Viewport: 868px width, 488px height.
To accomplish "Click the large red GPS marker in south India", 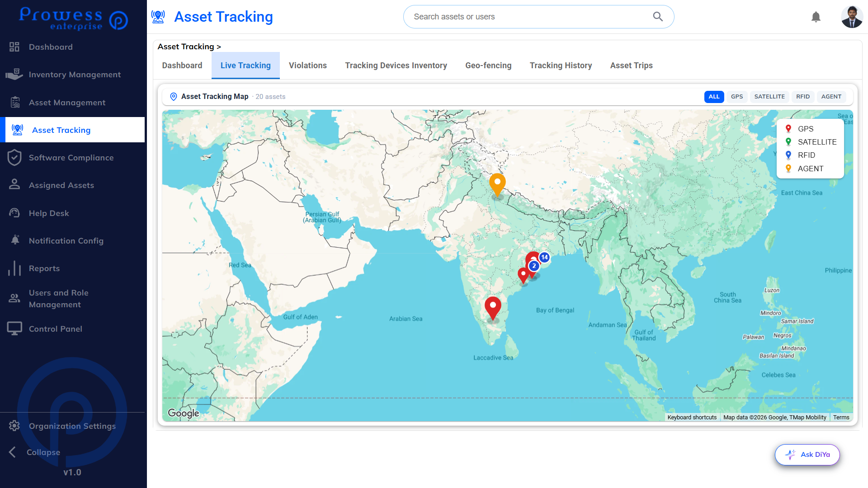I will tap(493, 309).
